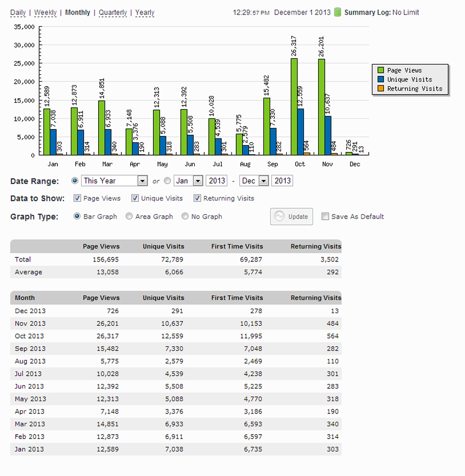The image size is (465, 476).
Task: Click the start year 2013 input field
Action: [216, 181]
